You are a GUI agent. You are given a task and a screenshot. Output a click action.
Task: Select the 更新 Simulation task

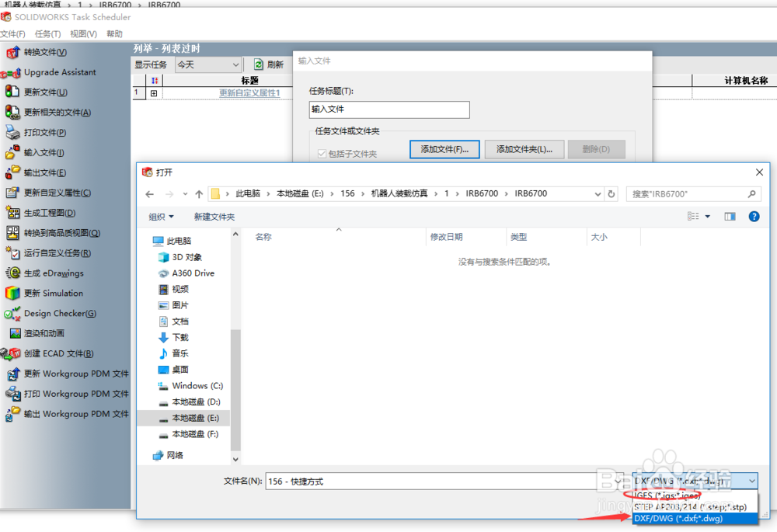click(x=54, y=294)
